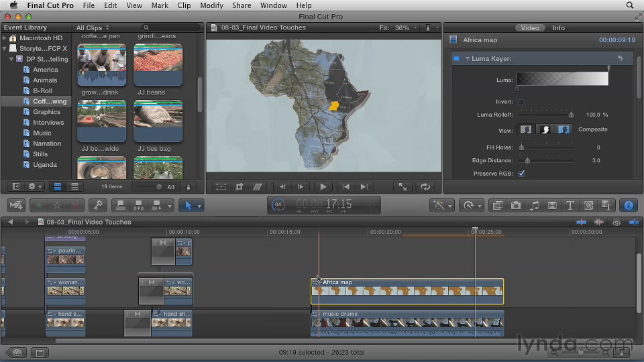Switch to the Info tab

pos(558,28)
